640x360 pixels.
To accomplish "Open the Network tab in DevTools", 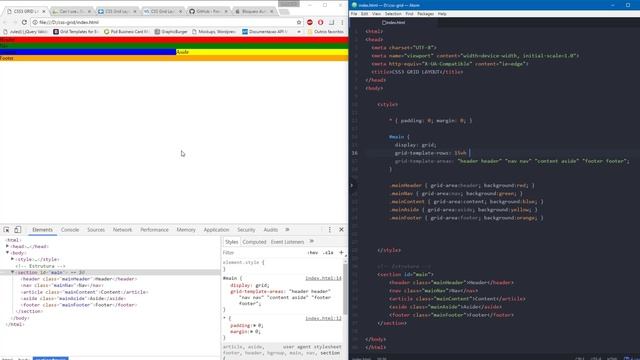I will (122, 230).
